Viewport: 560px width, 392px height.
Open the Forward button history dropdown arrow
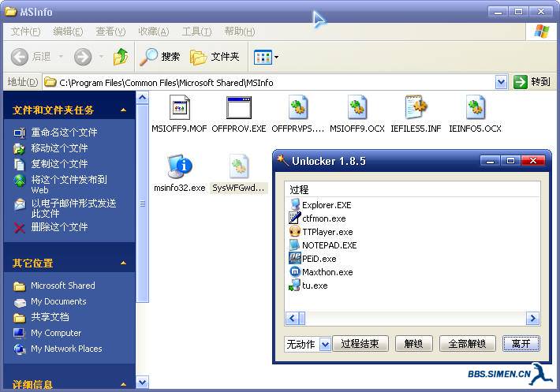coord(102,57)
